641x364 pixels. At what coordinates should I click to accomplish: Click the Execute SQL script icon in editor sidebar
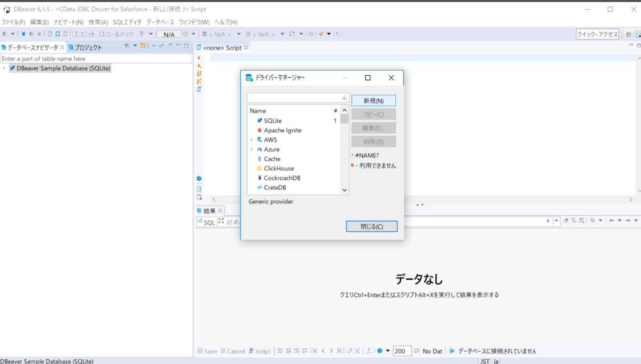(199, 73)
